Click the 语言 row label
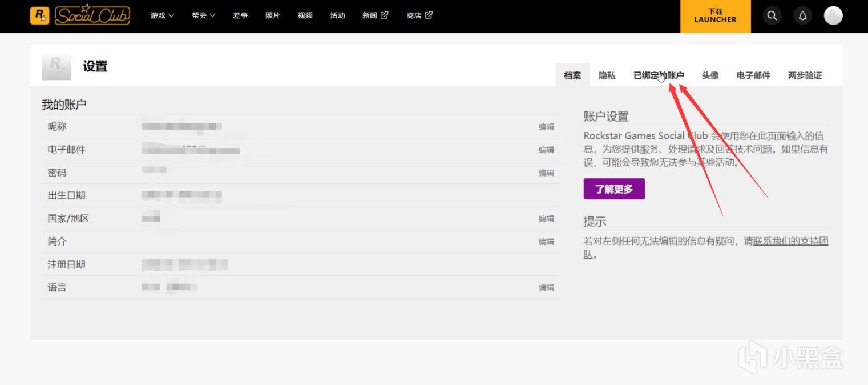Screen dimensions: 868x385 tap(57, 287)
